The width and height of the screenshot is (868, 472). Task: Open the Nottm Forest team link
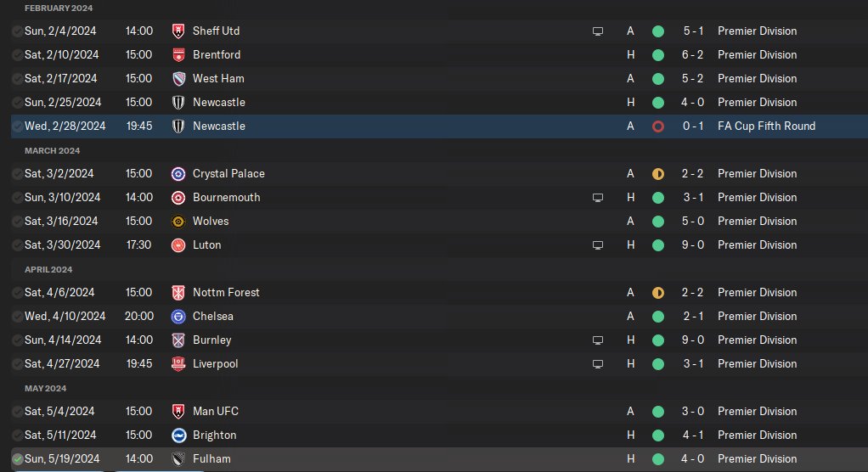[x=226, y=293]
